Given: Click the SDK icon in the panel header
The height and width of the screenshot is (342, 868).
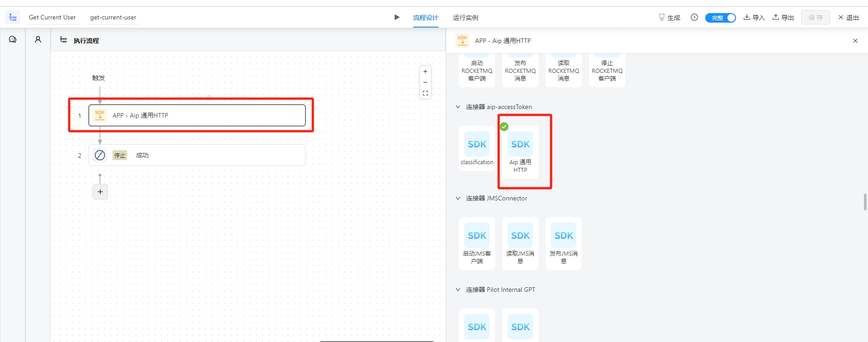Looking at the screenshot, I should (462, 40).
